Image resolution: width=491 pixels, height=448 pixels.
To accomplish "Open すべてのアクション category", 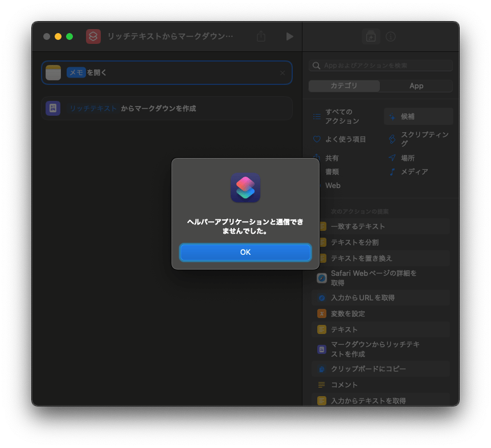I will click(x=342, y=116).
